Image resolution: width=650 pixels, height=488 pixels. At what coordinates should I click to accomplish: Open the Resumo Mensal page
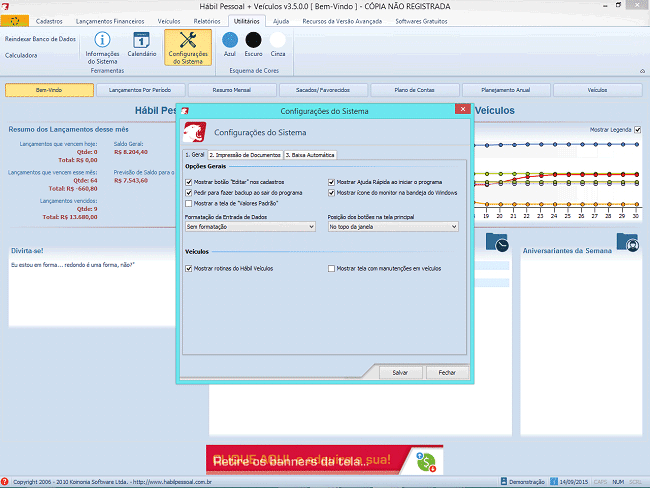(x=232, y=90)
